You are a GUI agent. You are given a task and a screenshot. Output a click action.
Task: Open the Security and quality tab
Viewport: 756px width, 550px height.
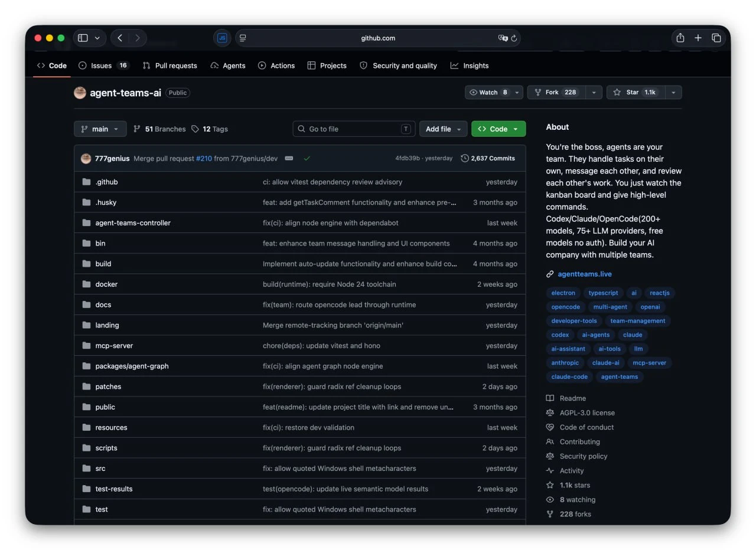point(399,66)
